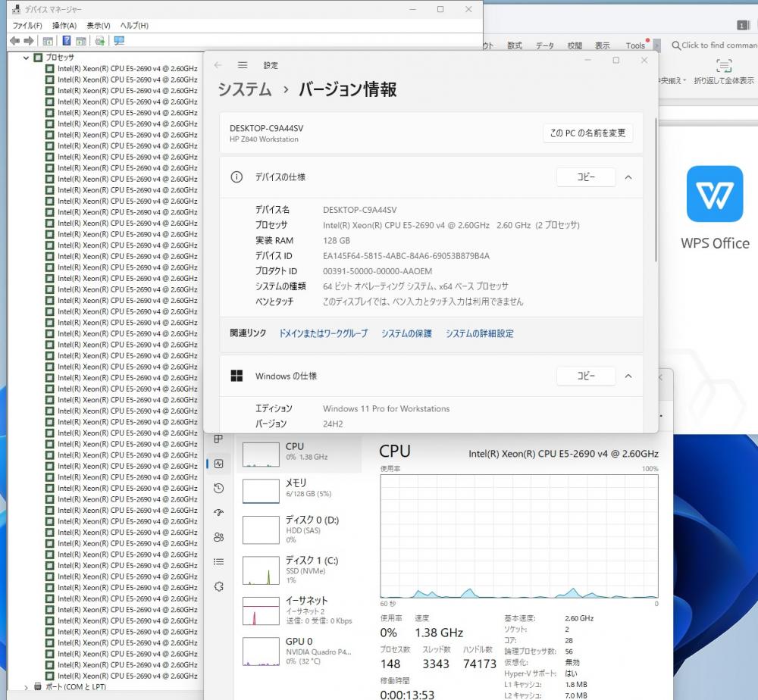Open the 表示(V) menu in Device Manager
This screenshot has height=700, width=758.
pos(98,26)
